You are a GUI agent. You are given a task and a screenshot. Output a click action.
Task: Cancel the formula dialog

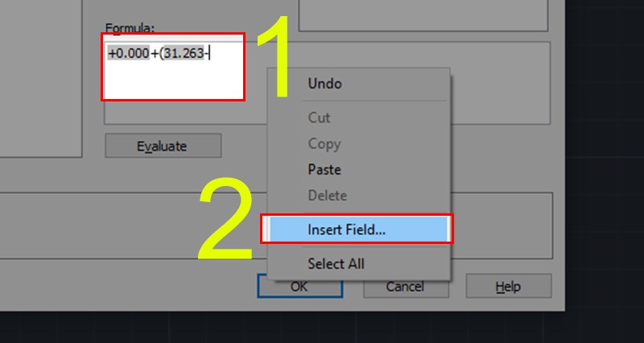click(405, 287)
